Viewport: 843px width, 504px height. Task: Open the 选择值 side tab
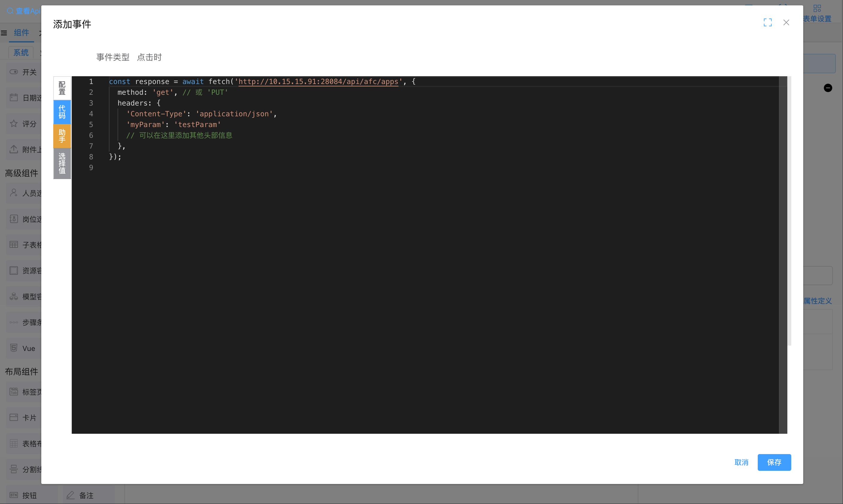click(x=62, y=163)
